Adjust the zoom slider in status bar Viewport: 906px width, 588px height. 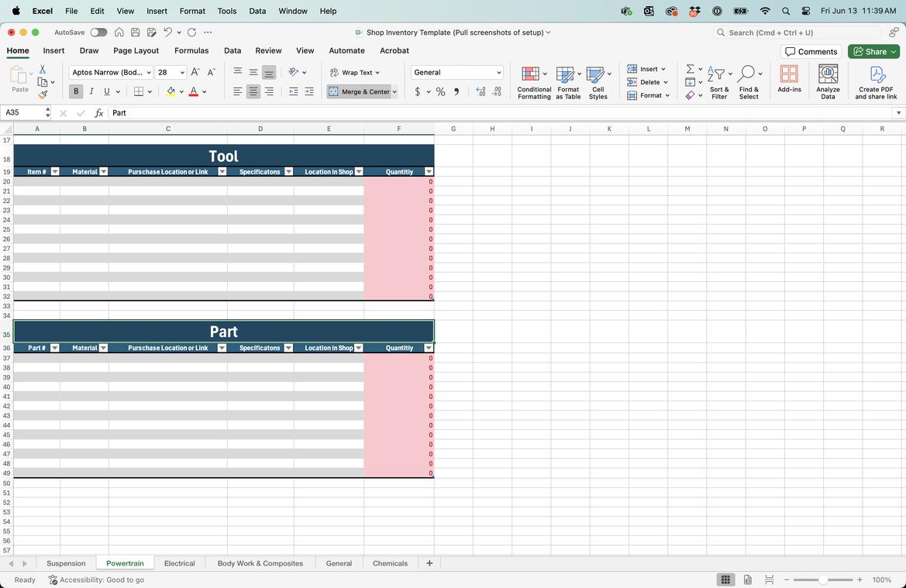click(823, 579)
